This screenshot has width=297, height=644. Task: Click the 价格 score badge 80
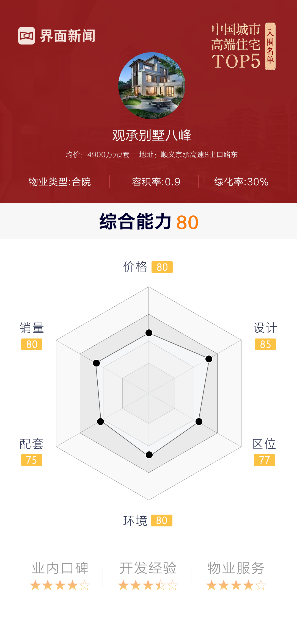pos(162,267)
